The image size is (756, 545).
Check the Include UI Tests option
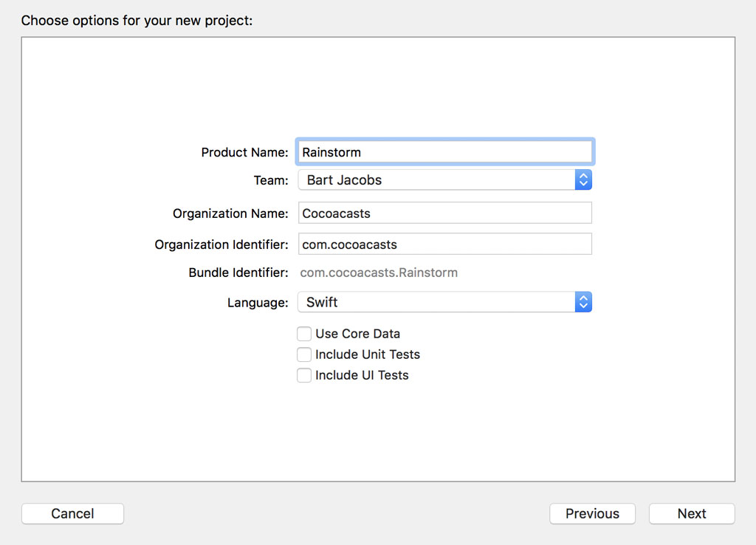tap(304, 375)
